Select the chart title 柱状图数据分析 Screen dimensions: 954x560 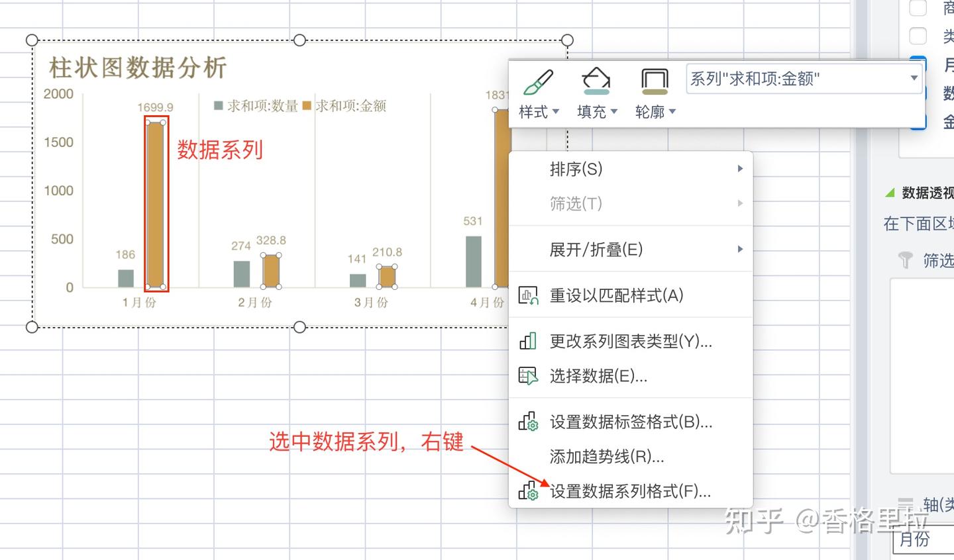pos(138,68)
